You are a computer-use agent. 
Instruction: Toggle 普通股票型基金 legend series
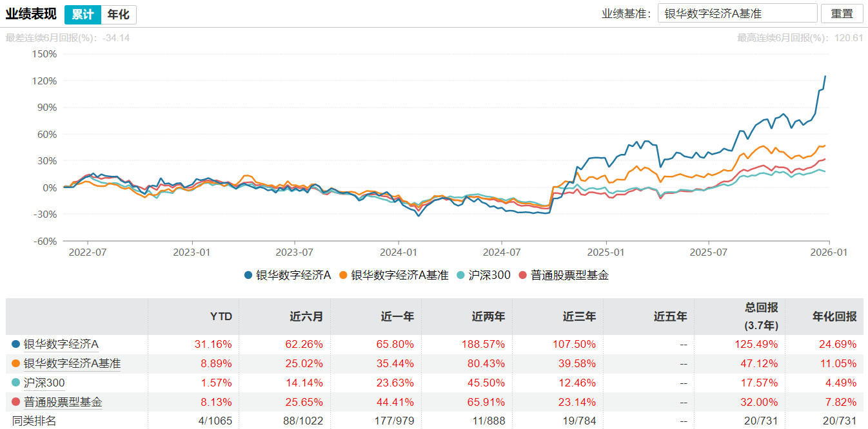pos(563,275)
